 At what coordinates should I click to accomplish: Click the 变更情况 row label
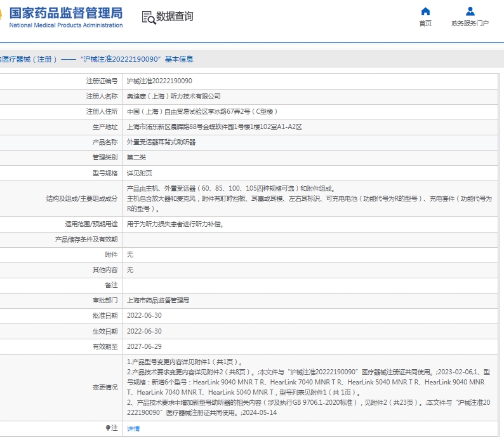click(x=105, y=387)
